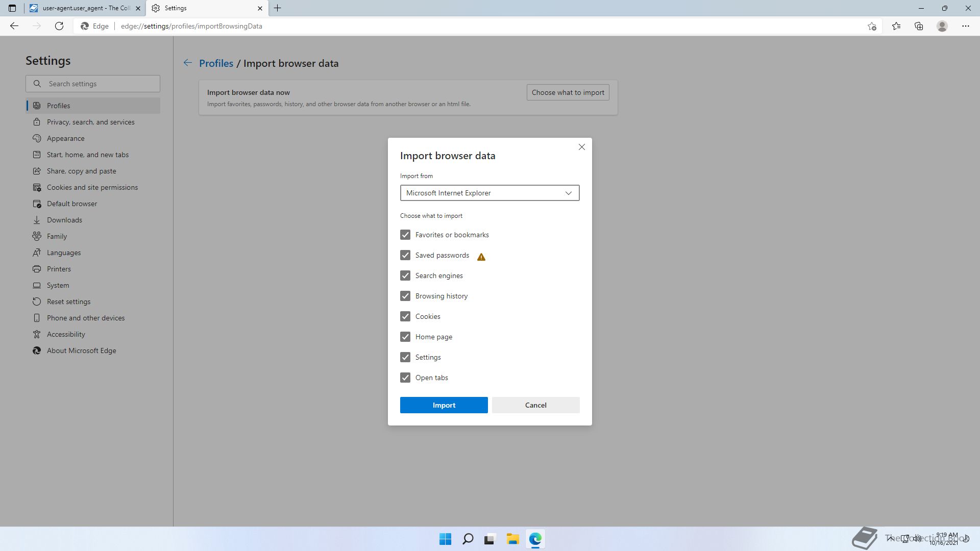
Task: Open Privacy, search, and services settings
Action: [x=93, y=122]
